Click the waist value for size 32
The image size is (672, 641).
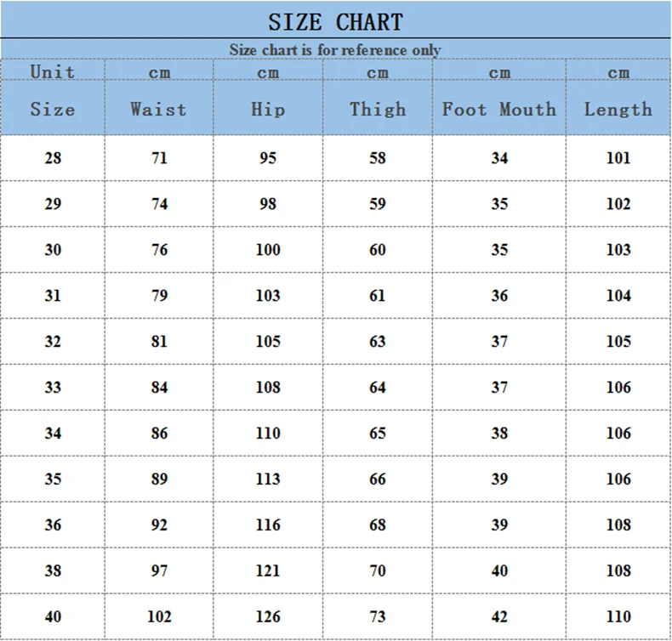click(159, 341)
